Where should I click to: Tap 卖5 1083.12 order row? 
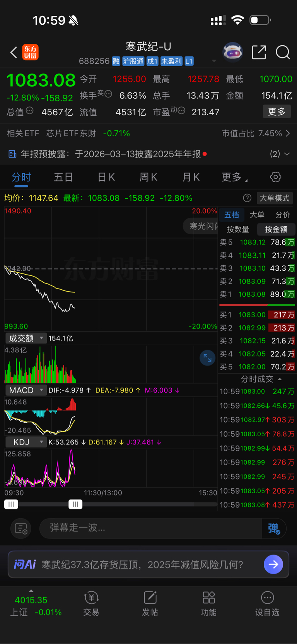tap(257, 242)
